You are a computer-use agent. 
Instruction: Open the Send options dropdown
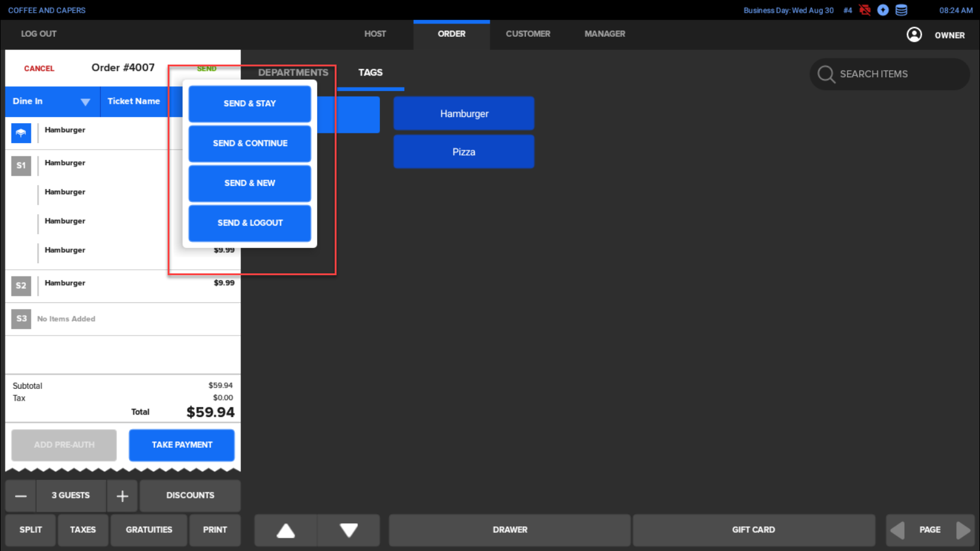tap(207, 68)
